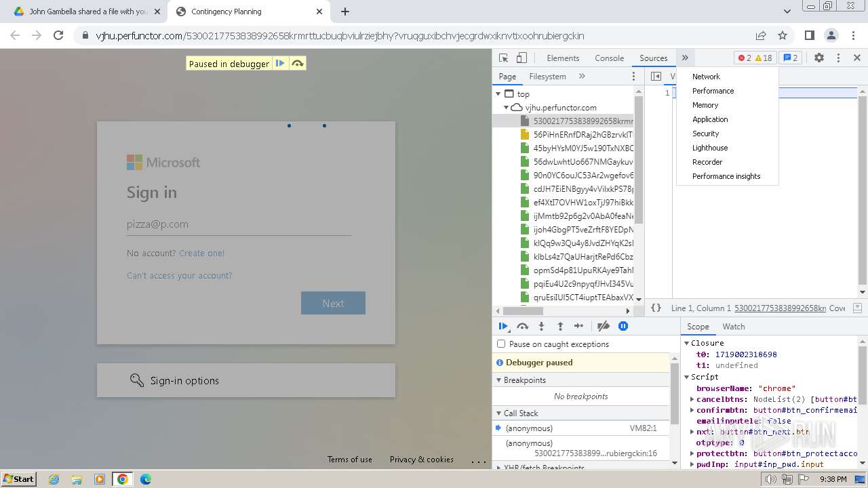Image resolution: width=868 pixels, height=488 pixels.
Task: Choose Network from overflow menu
Action: (x=728, y=77)
